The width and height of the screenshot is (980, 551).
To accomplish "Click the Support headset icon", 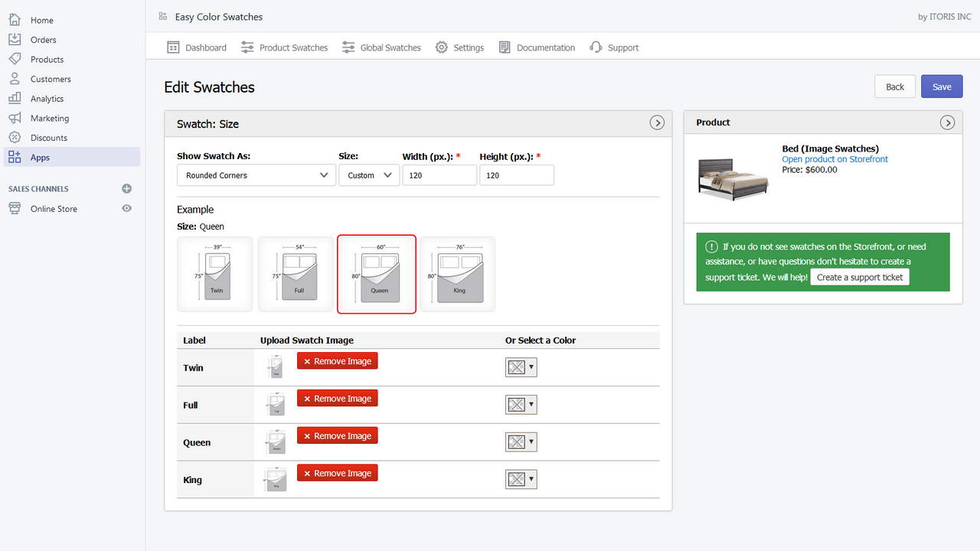I will pos(596,47).
